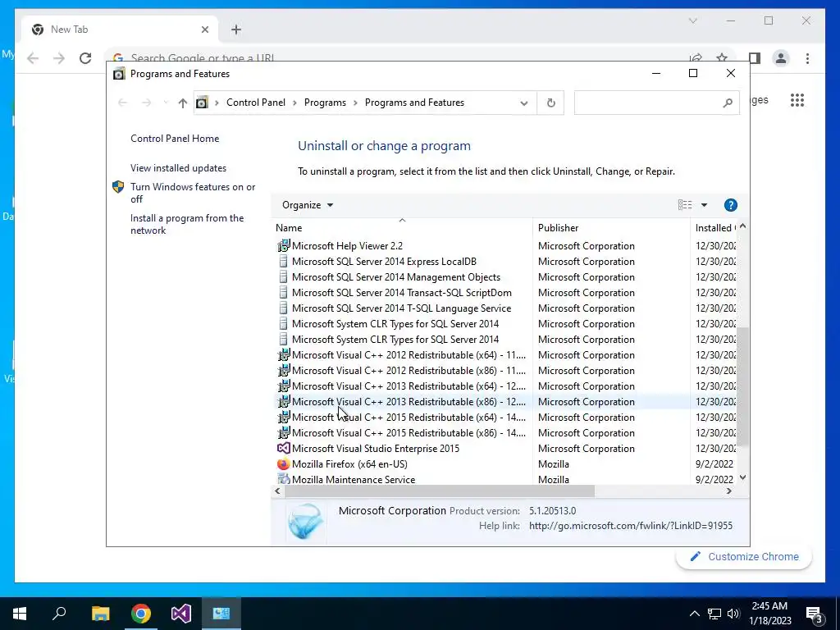Click the view options list icon

click(x=685, y=204)
